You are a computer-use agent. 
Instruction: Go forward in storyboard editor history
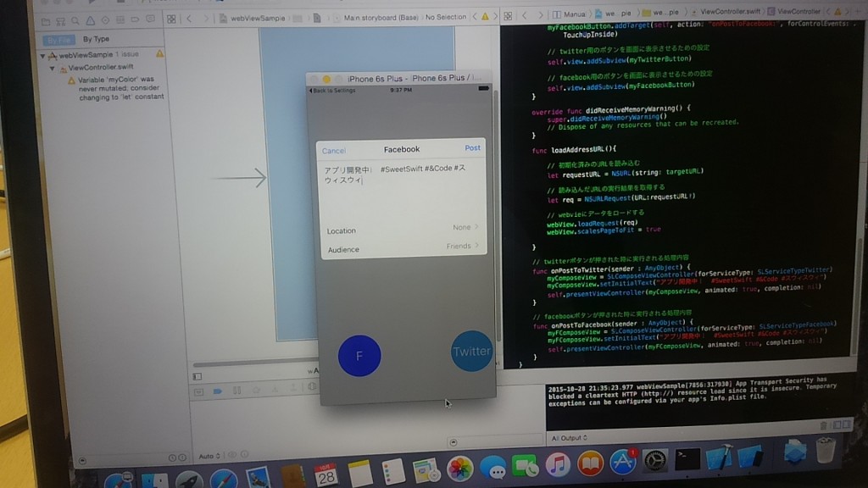tap(205, 19)
